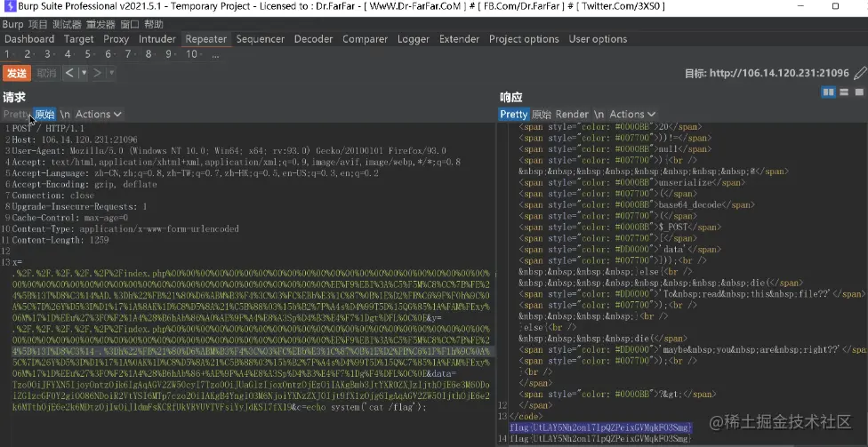Open the User options tab
868x447 pixels.
pyautogui.click(x=598, y=39)
